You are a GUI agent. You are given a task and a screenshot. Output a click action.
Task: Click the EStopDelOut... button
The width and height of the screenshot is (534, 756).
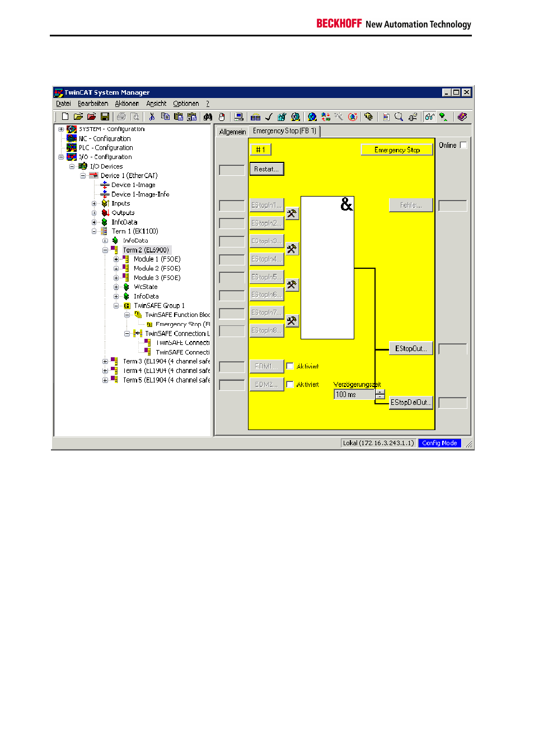click(411, 403)
